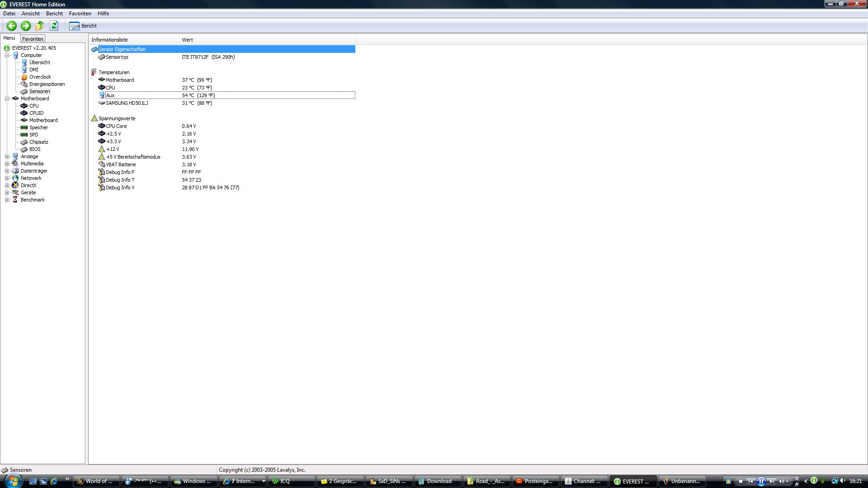Expand the Anzeige tree node
The image size is (868, 488).
7,156
